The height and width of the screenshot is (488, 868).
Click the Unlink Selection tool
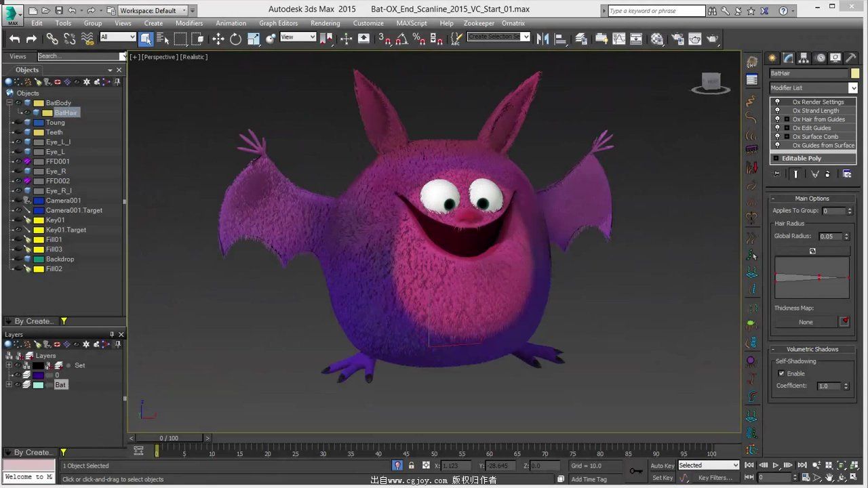click(69, 39)
